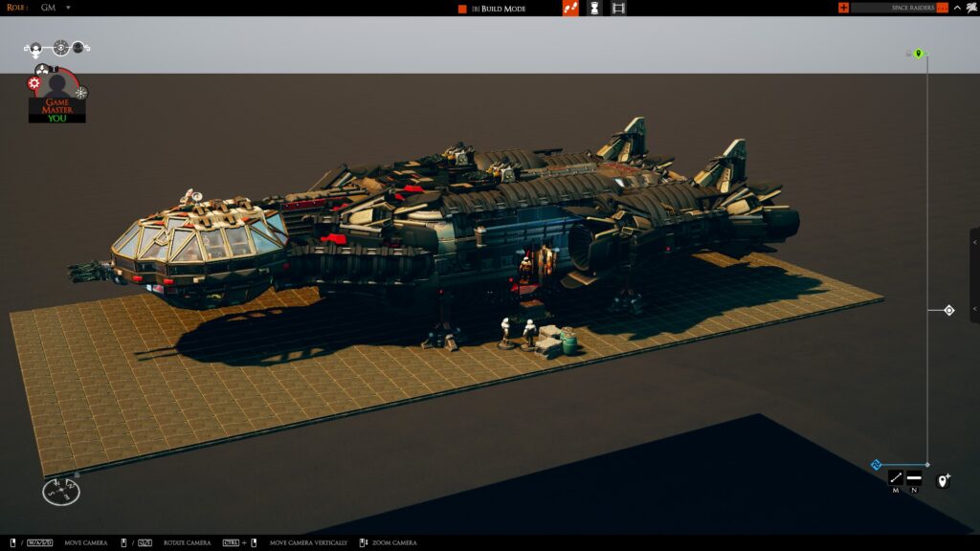
Task: Click the diamond handle on the vertical height slider
Action: point(948,310)
